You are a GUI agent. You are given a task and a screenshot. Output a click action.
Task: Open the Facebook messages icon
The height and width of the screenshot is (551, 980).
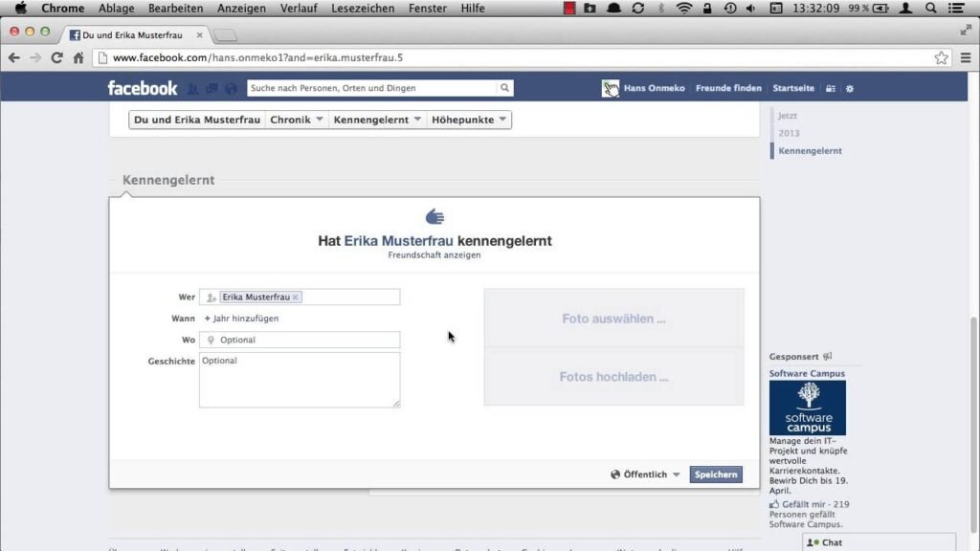[212, 88]
